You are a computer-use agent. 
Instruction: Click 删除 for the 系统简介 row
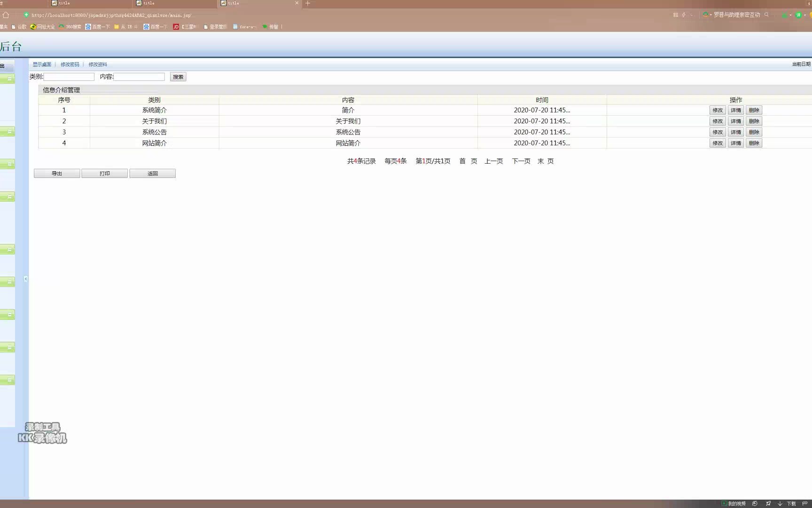754,110
